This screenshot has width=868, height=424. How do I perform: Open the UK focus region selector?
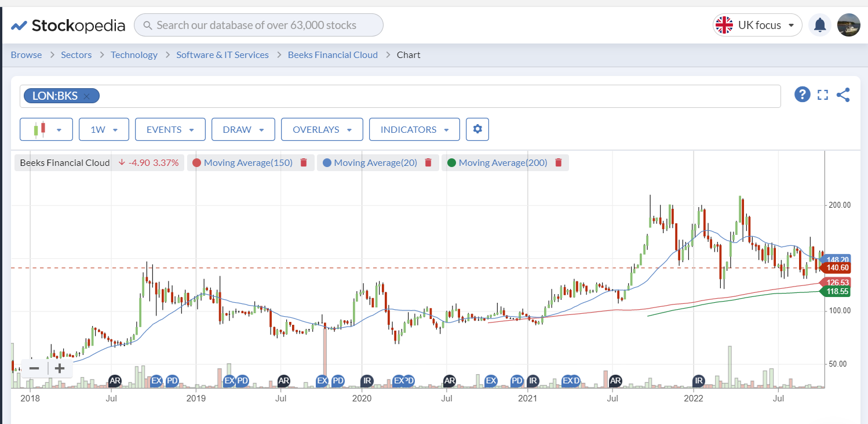pyautogui.click(x=757, y=25)
